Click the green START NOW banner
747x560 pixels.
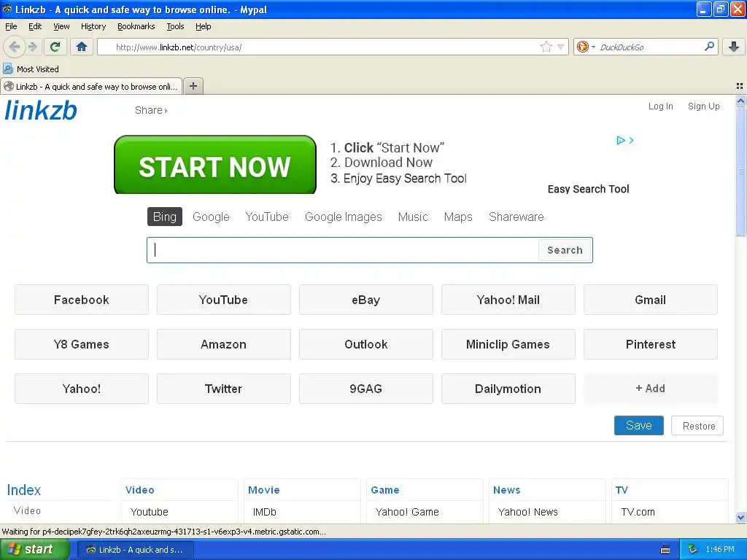[x=215, y=165]
